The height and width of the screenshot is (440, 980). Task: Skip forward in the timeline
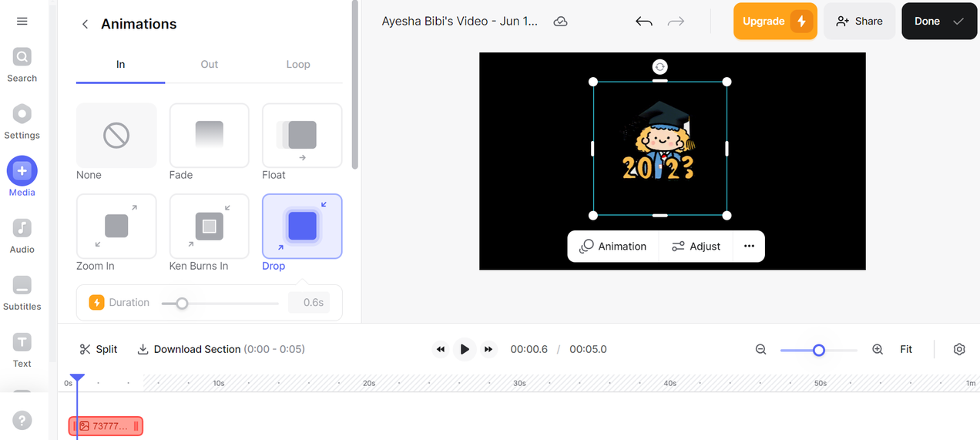pyautogui.click(x=488, y=349)
